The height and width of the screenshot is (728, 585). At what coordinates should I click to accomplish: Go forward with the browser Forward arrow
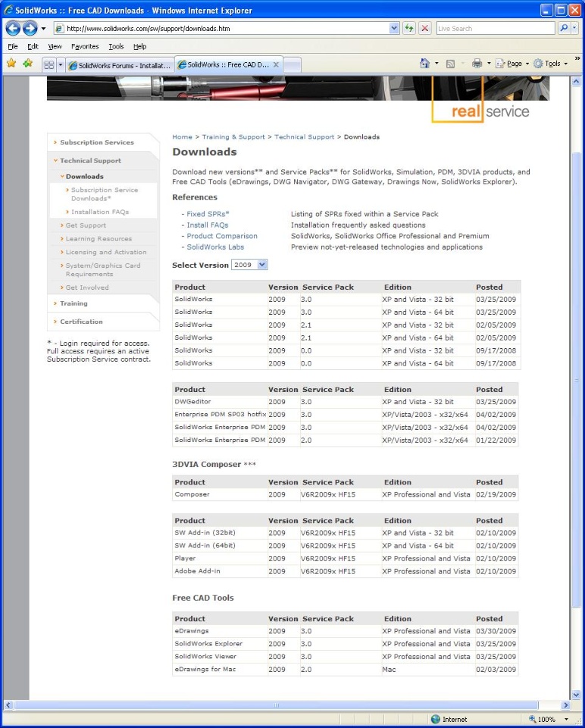[x=30, y=28]
